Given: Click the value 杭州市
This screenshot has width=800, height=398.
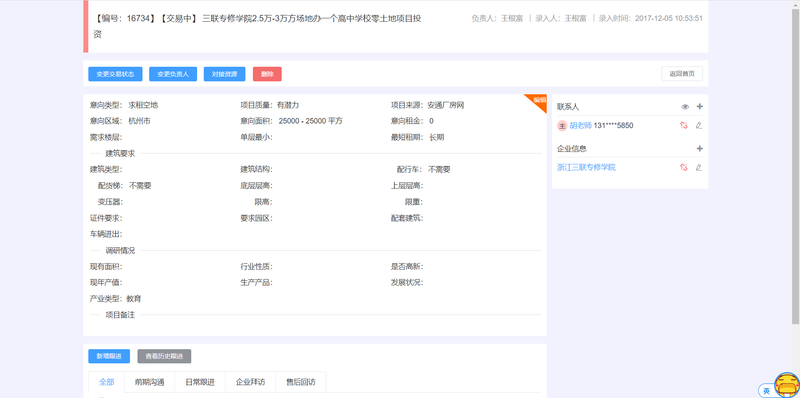Looking at the screenshot, I should [x=139, y=121].
